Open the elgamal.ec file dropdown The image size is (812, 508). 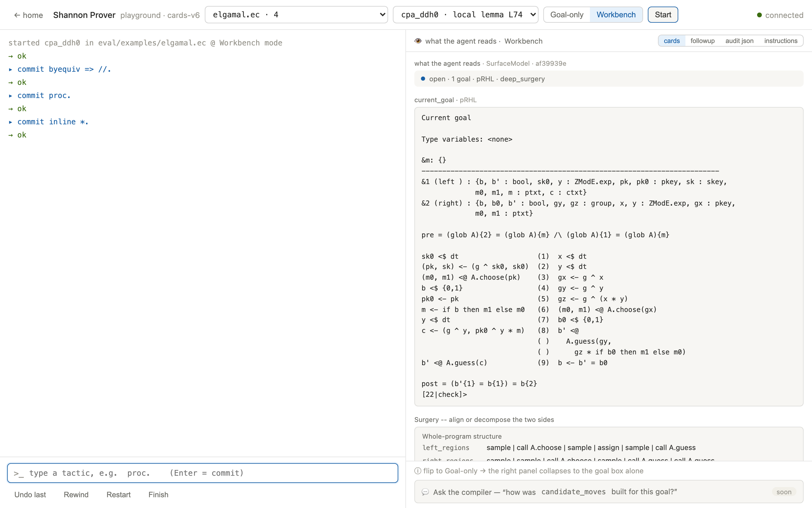296,15
